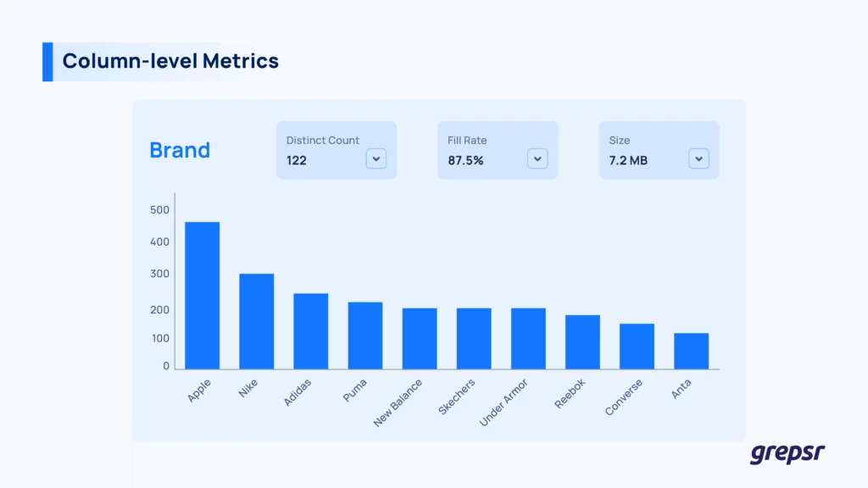Expand the Fill Rate dropdown chevron
The height and width of the screenshot is (488, 868).
click(x=537, y=158)
